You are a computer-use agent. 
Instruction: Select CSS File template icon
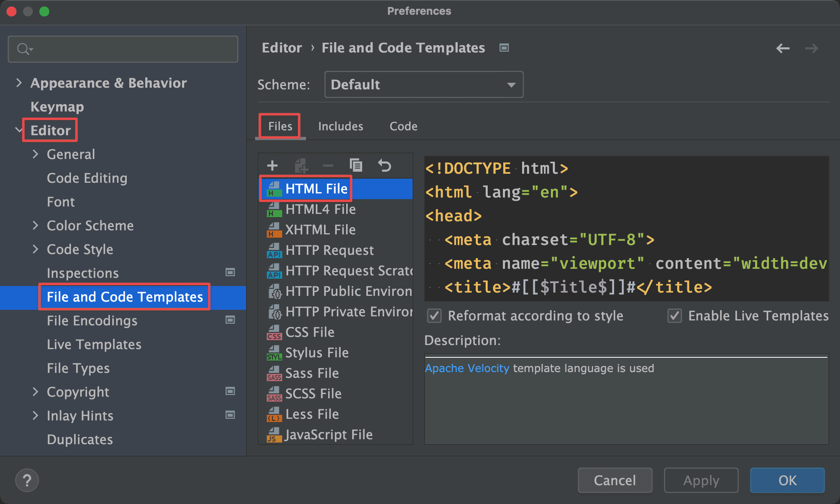click(x=274, y=332)
